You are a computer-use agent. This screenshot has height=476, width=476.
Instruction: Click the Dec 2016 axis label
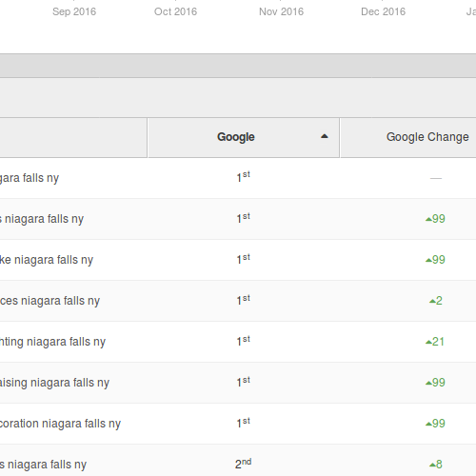(x=384, y=11)
